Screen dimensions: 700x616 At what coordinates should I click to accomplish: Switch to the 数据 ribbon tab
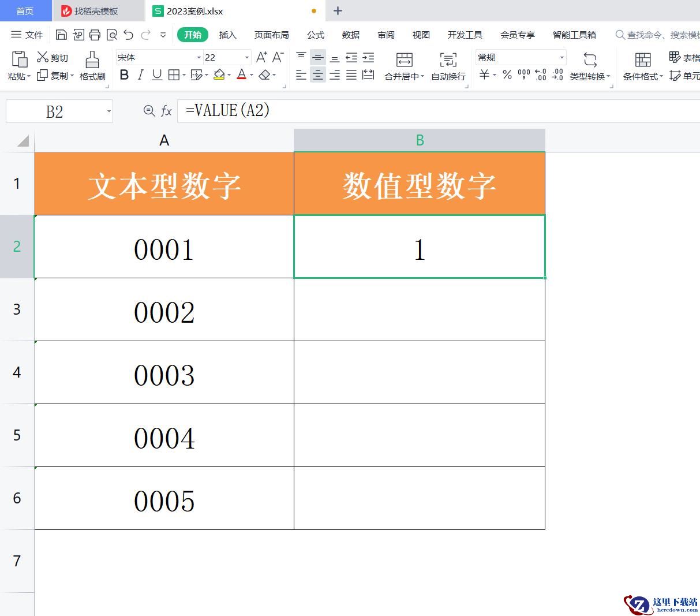pos(351,35)
